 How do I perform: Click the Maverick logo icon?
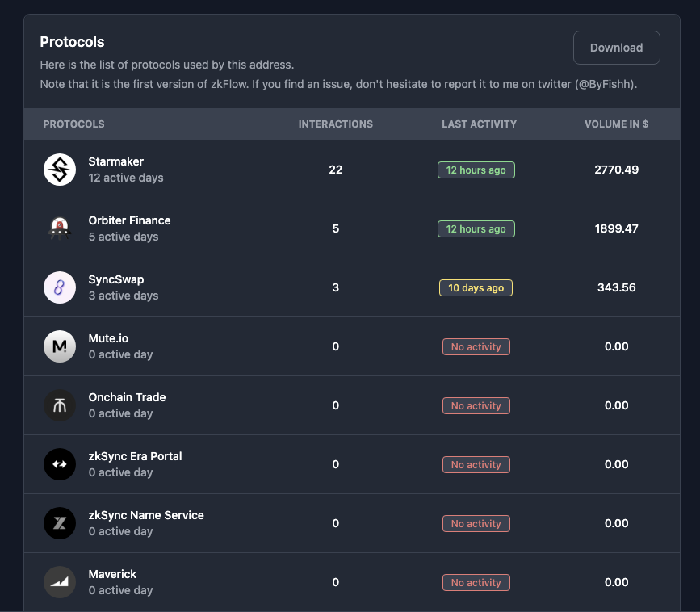click(x=60, y=582)
